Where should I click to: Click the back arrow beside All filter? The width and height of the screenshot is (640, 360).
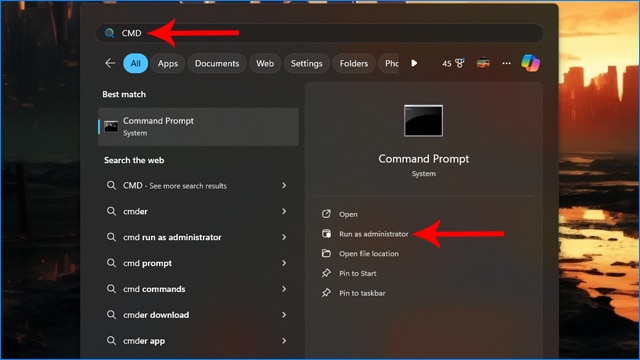coord(110,63)
